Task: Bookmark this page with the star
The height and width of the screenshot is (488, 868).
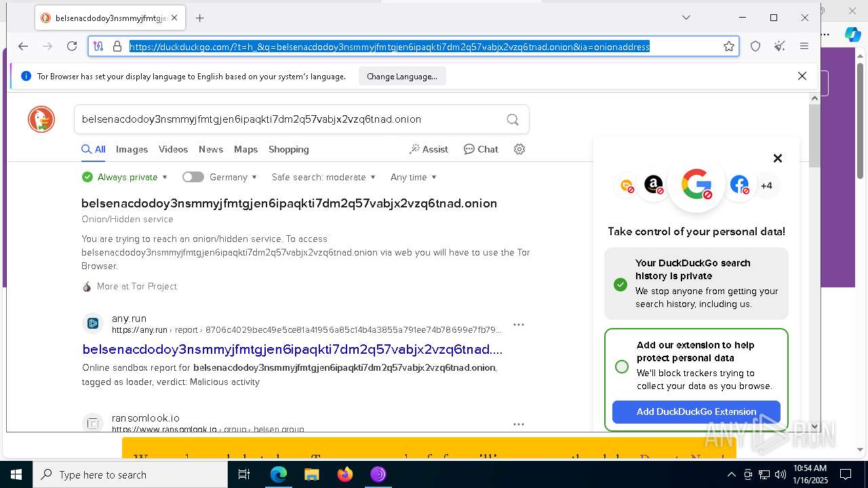Action: point(729,46)
